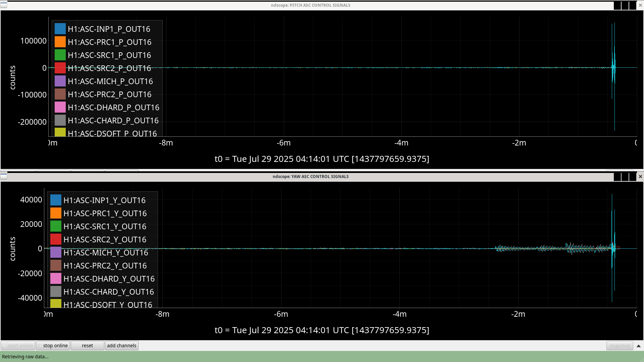Image resolution: width=644 pixels, height=362 pixels.
Task: Open the YAW window menu icon
Action: tap(3, 176)
